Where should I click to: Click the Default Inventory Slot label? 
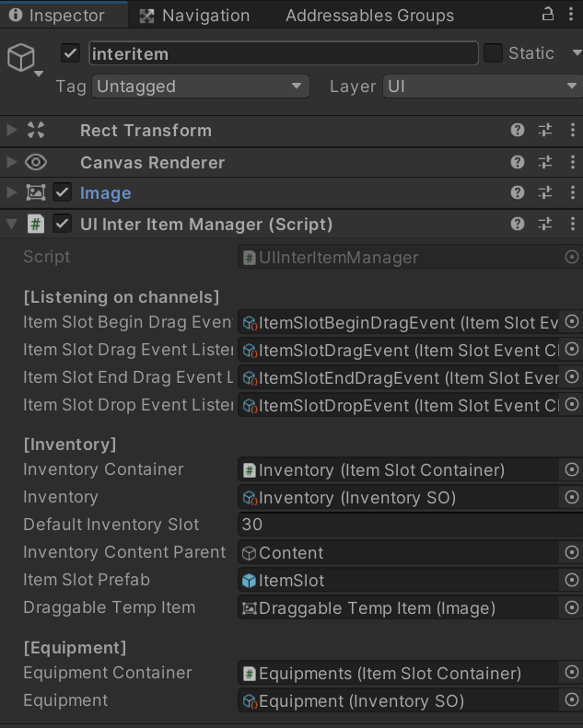point(111,525)
